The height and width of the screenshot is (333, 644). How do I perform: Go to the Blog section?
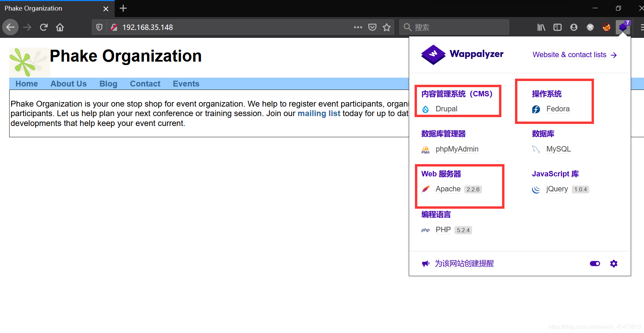pyautogui.click(x=108, y=84)
